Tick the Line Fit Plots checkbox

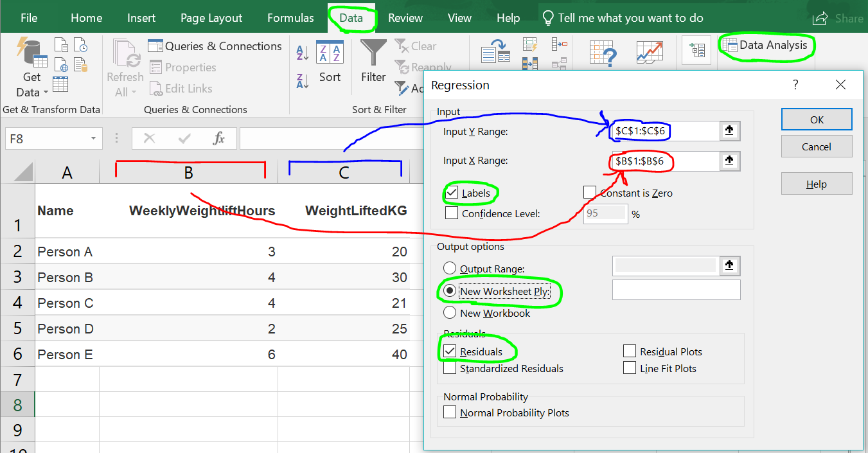pyautogui.click(x=630, y=369)
